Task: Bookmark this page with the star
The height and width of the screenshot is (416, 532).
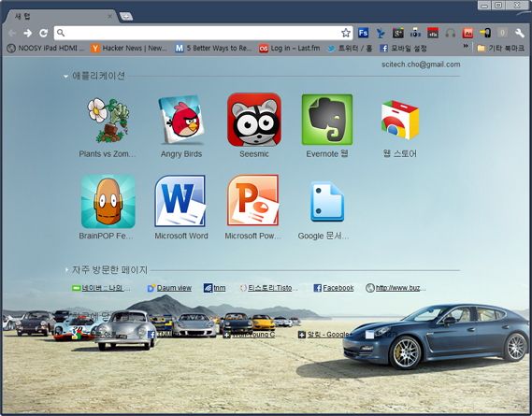Action: coord(346,33)
